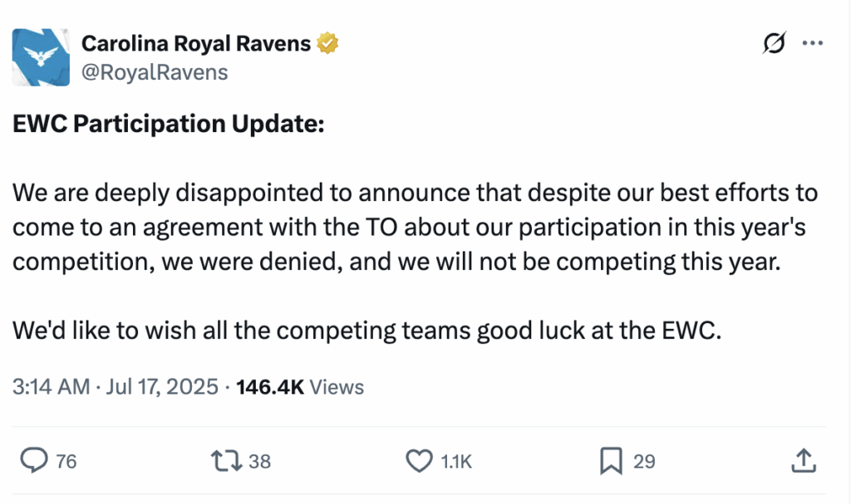Open Grok actions for this post
Viewport: 851px width, 504px height.
click(x=773, y=44)
